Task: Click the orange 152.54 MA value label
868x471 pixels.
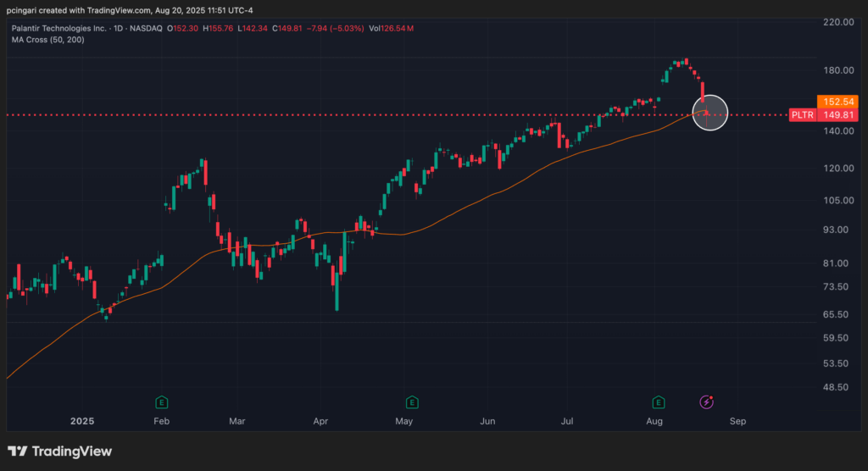Action: click(x=838, y=102)
